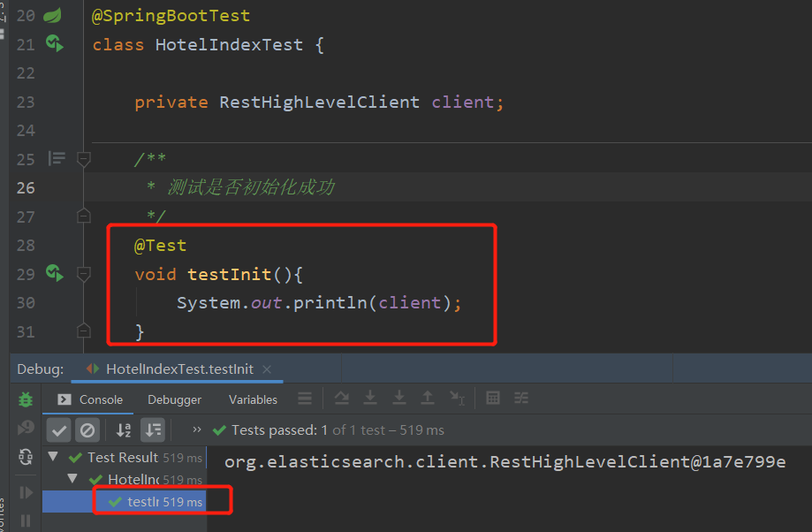This screenshot has width=812, height=532.
Task: Open the Variables tab
Action: click(x=253, y=399)
